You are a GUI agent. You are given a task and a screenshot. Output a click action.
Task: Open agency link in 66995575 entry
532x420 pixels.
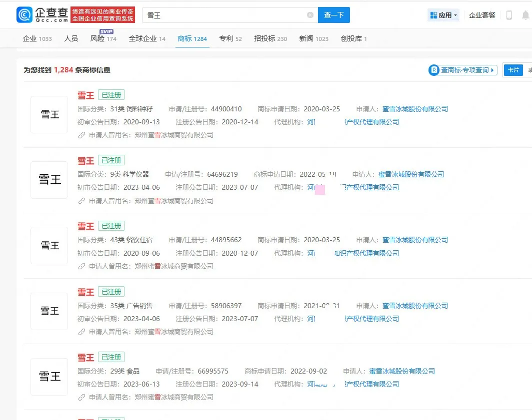[353, 384]
